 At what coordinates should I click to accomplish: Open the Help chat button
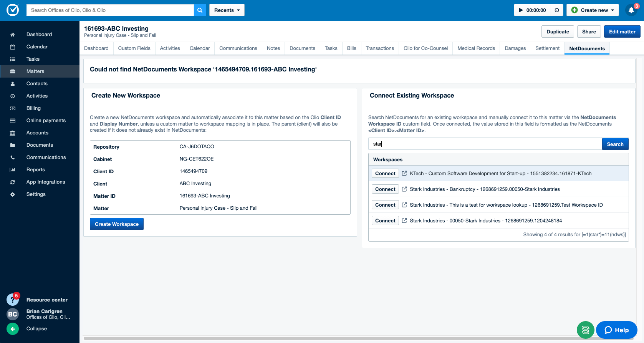pyautogui.click(x=617, y=330)
